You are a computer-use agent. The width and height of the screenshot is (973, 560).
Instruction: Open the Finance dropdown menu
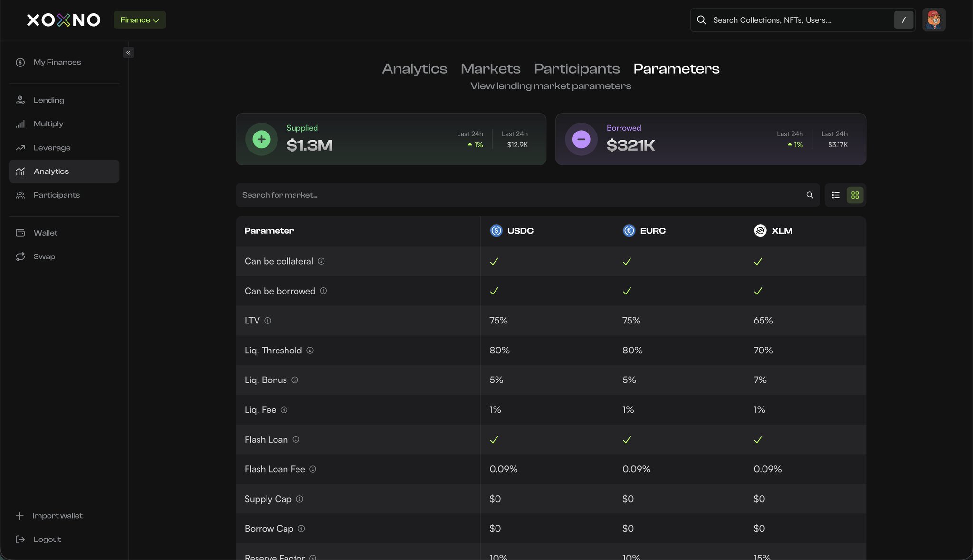click(140, 20)
